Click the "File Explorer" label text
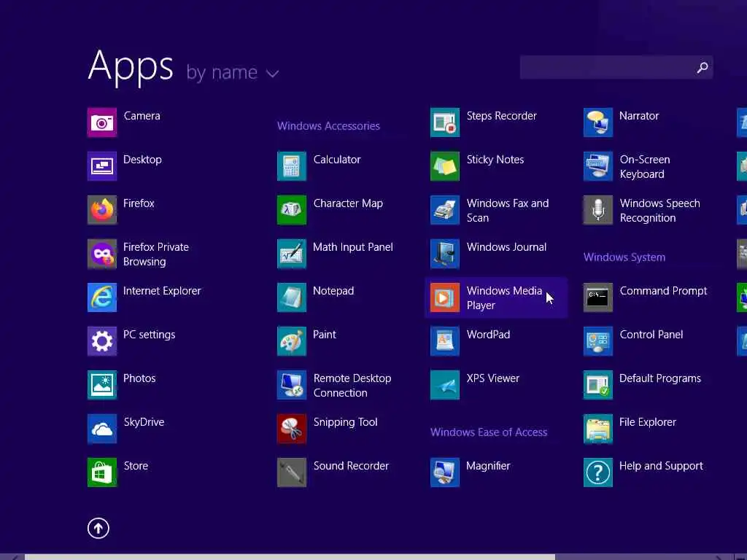Viewport: 747px width, 560px height. (x=648, y=422)
